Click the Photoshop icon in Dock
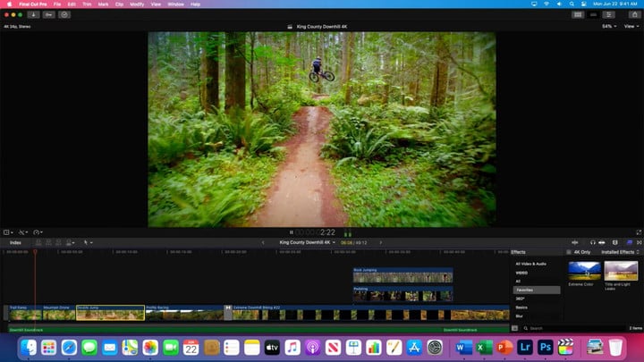This screenshot has height=362, width=644. [x=544, y=347]
